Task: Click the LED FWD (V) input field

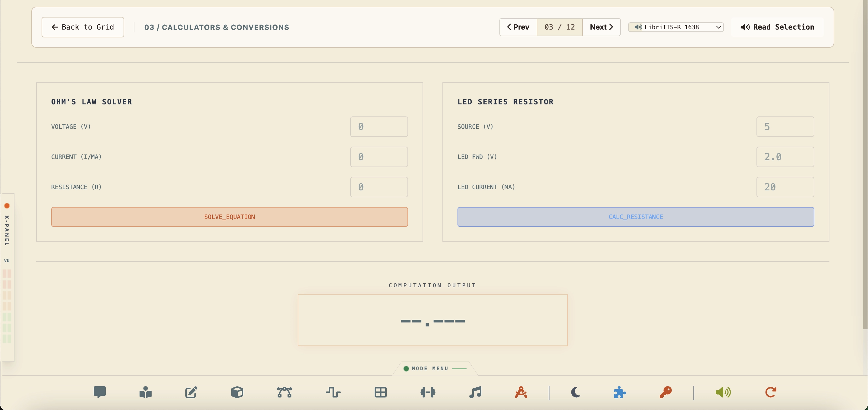Action: 785,157
